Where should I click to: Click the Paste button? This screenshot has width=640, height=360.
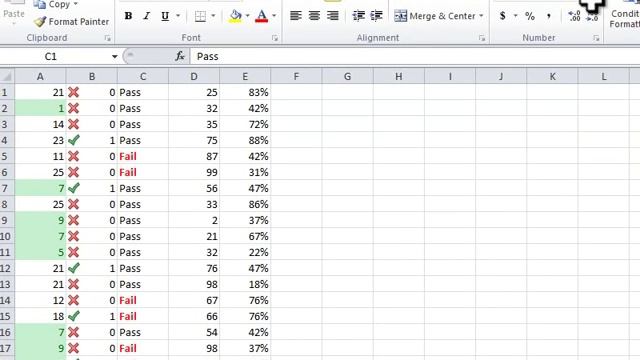click(14, 13)
